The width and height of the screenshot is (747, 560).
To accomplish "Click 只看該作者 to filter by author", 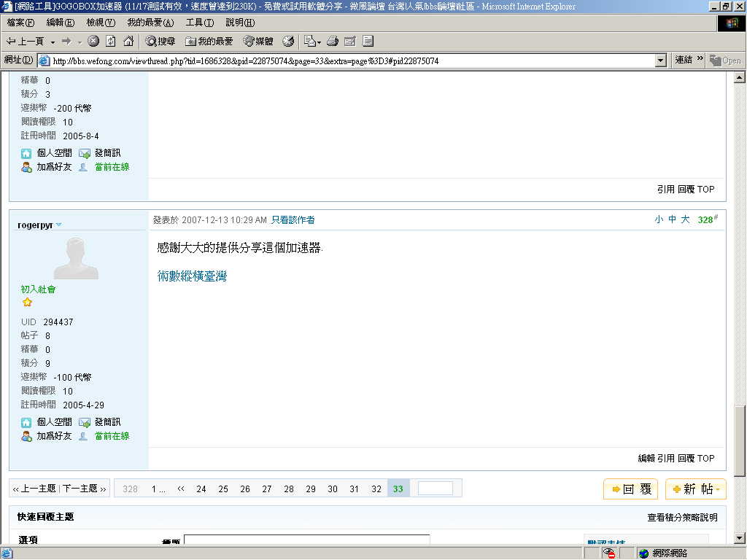I will [293, 219].
